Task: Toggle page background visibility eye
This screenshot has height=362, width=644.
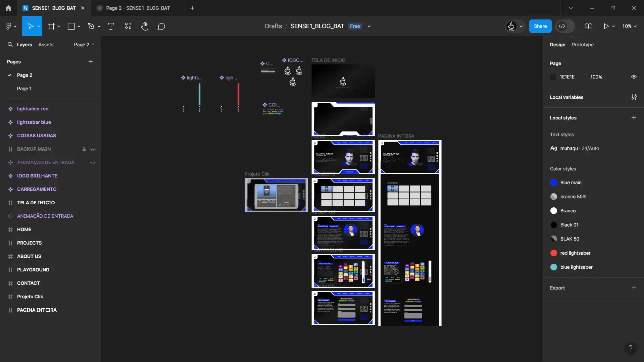Action: [x=634, y=77]
